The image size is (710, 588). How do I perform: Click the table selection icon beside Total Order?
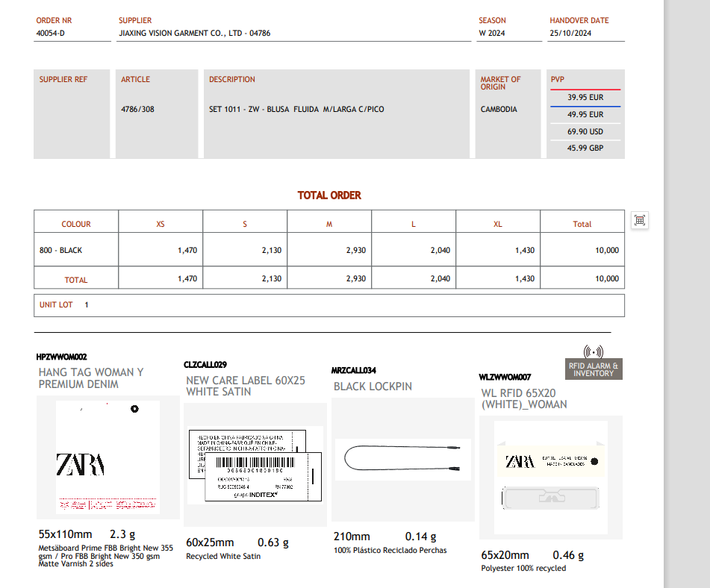click(x=639, y=219)
